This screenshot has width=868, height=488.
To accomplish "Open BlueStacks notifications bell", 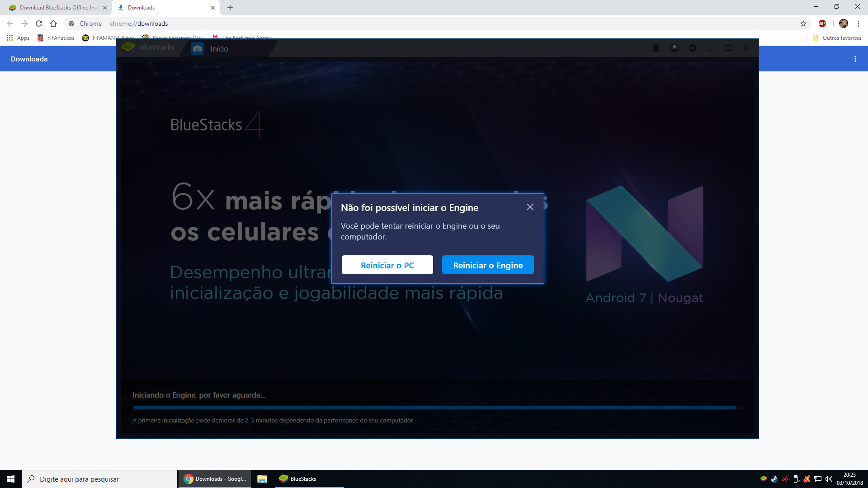I will pyautogui.click(x=656, y=48).
